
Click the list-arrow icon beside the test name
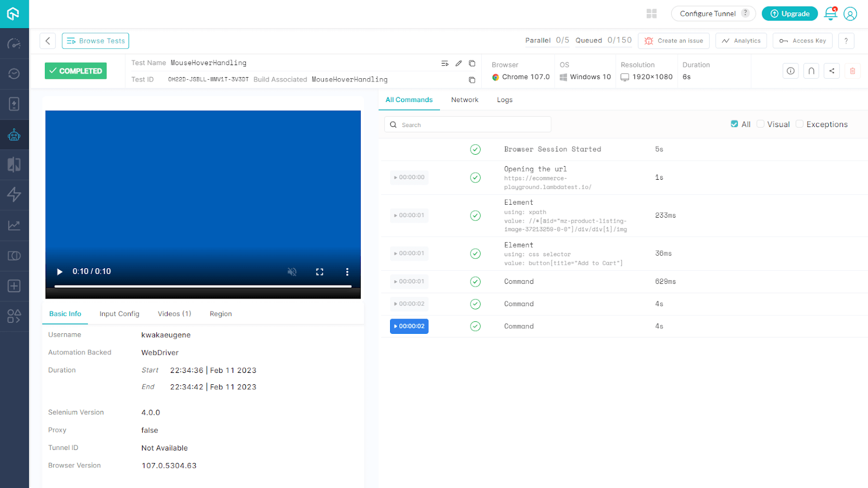445,64
